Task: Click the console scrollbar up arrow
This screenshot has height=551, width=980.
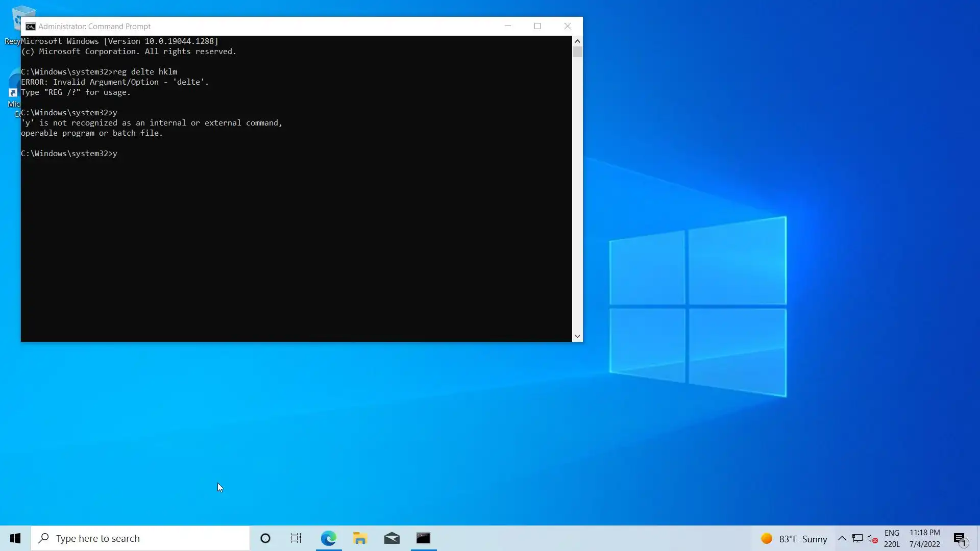Action: 577,41
